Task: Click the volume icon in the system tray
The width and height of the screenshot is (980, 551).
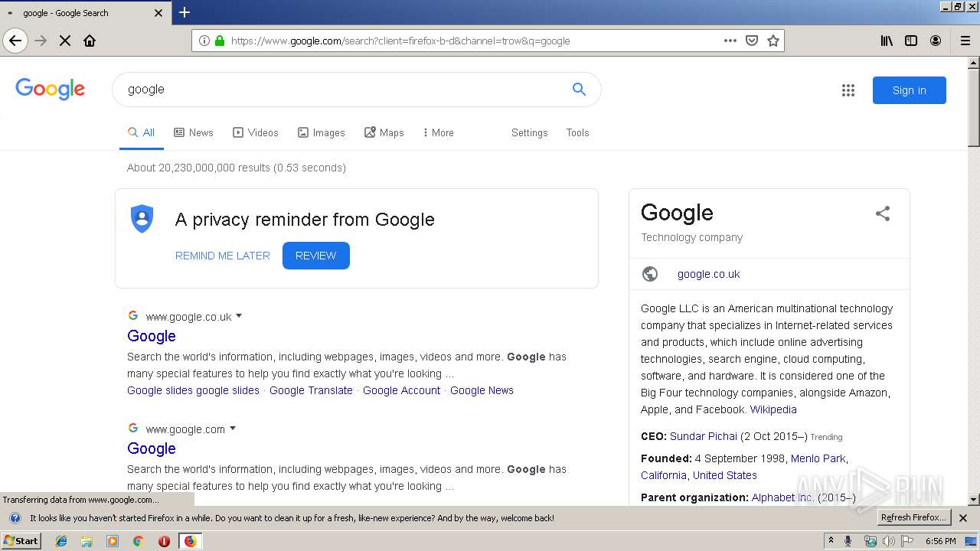Action: (888, 541)
